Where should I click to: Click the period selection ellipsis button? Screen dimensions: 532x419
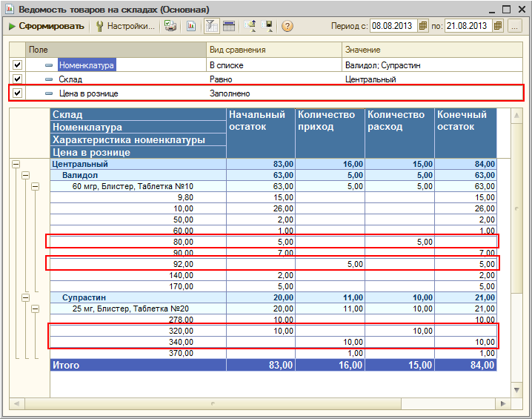click(514, 26)
